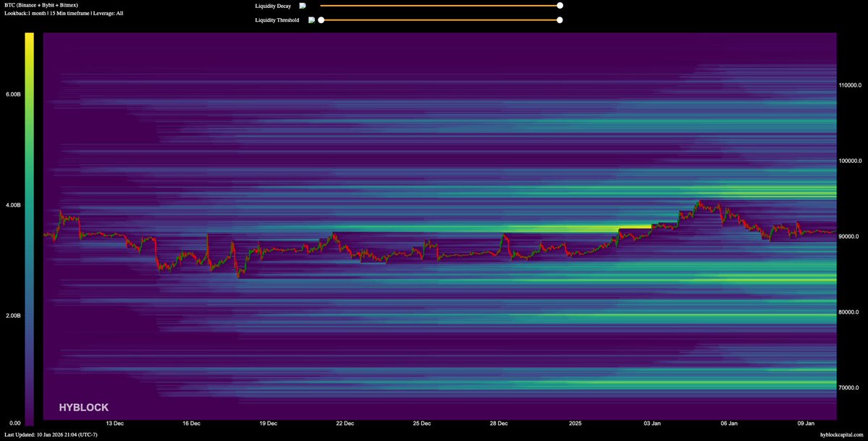Click the Liquidity Decay slider handle

tap(560, 6)
